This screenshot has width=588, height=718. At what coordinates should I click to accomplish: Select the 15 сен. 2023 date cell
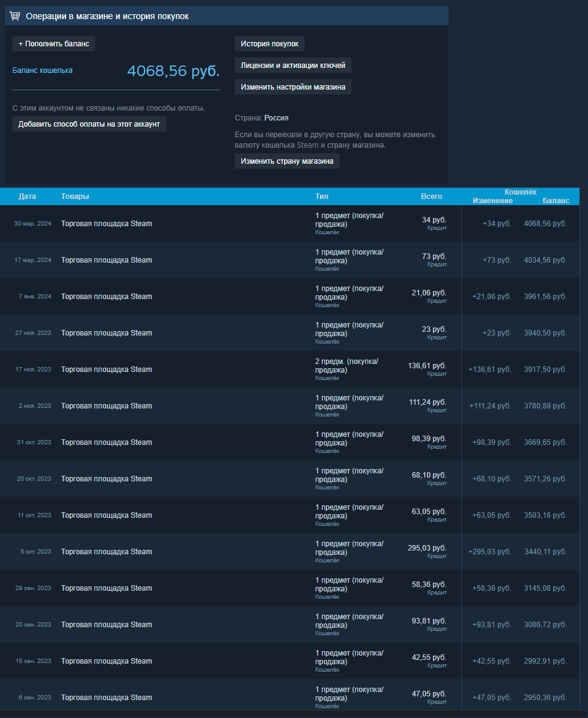33,661
